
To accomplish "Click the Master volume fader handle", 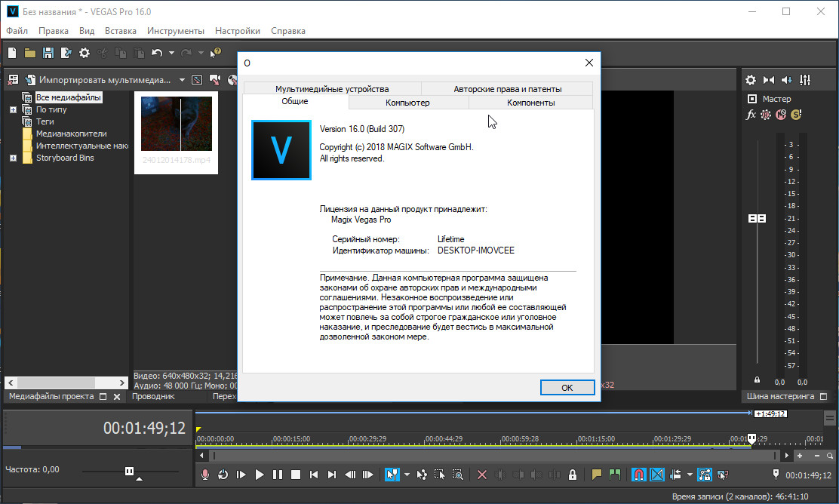I will 757,218.
